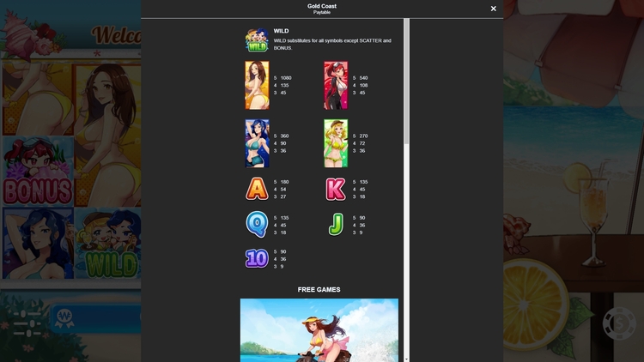Click the award ribbon win icon
The height and width of the screenshot is (362, 644).
coord(64,318)
